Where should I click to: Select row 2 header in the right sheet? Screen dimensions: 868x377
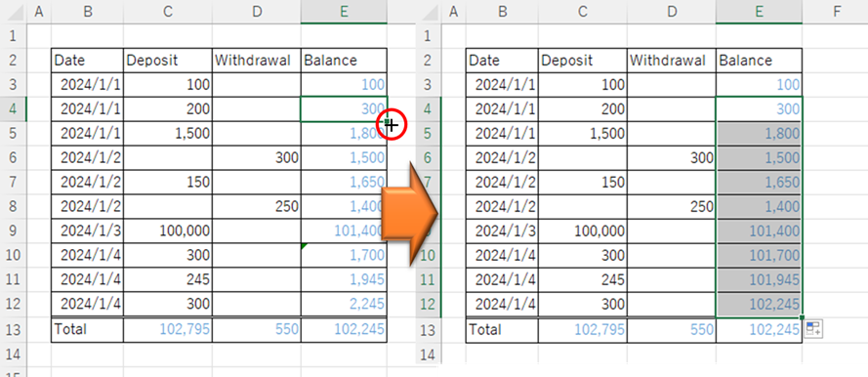click(428, 61)
